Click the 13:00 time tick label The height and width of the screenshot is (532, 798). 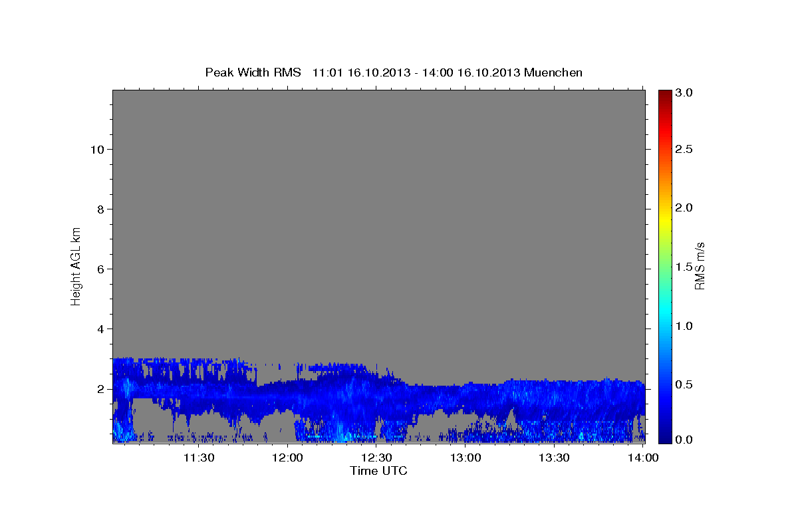coord(465,458)
